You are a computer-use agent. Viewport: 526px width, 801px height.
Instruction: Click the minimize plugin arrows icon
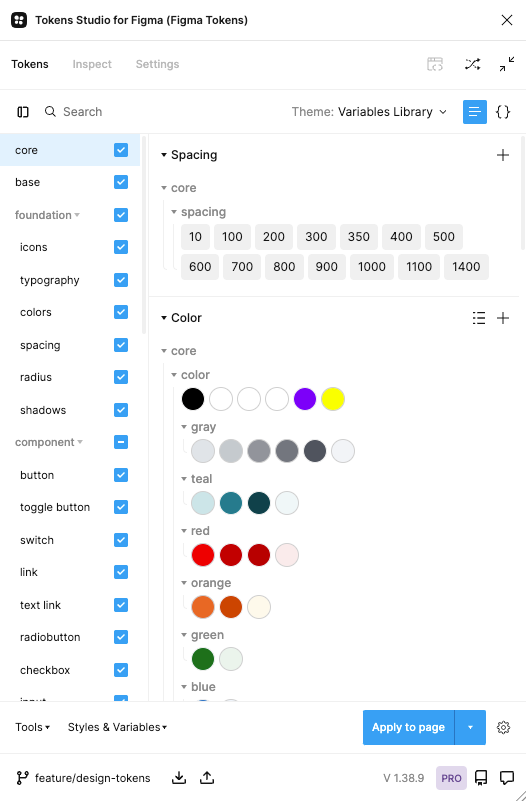pyautogui.click(x=507, y=64)
